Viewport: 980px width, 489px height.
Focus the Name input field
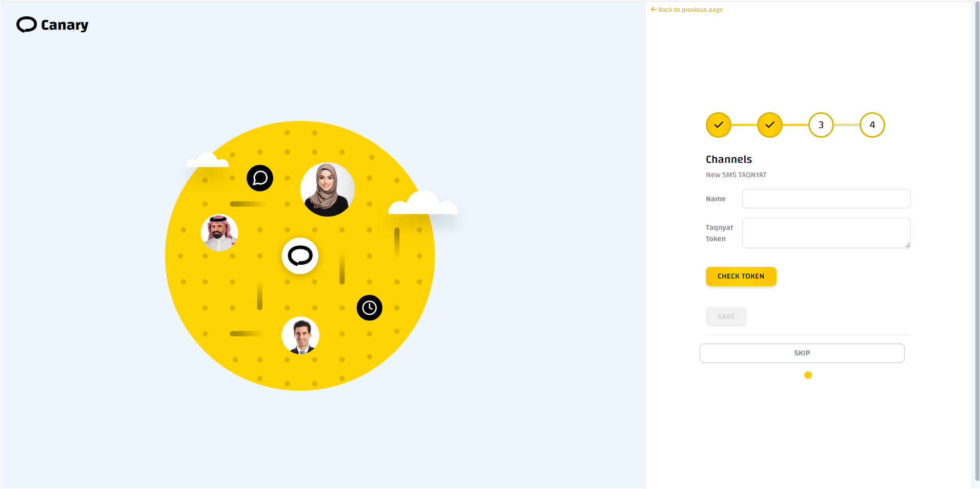[x=826, y=199]
